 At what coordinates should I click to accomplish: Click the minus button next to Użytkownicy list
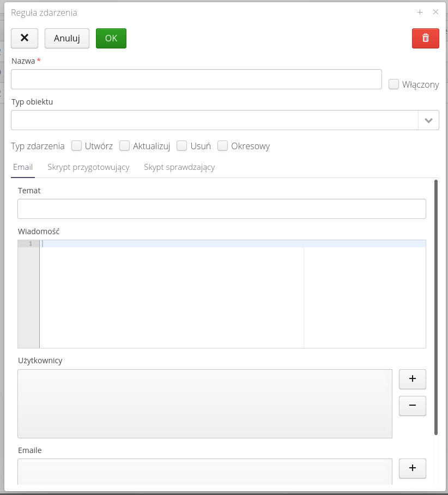point(412,406)
